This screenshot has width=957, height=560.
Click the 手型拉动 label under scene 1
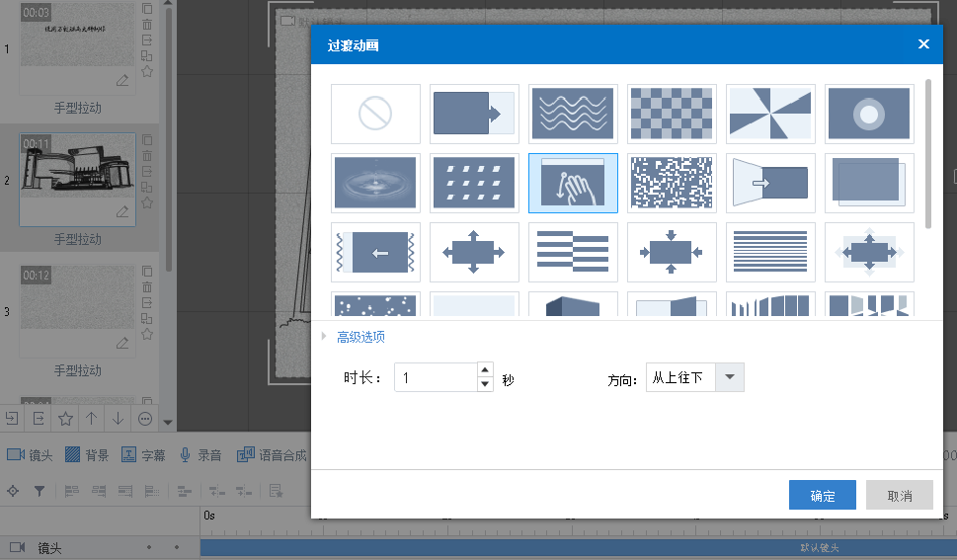[x=77, y=108]
